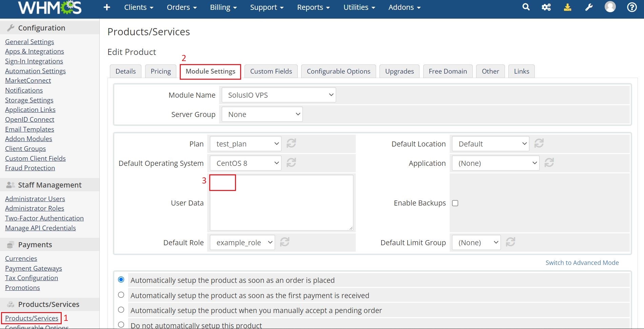644x329 pixels.
Task: Refresh the Application list
Action: click(549, 163)
